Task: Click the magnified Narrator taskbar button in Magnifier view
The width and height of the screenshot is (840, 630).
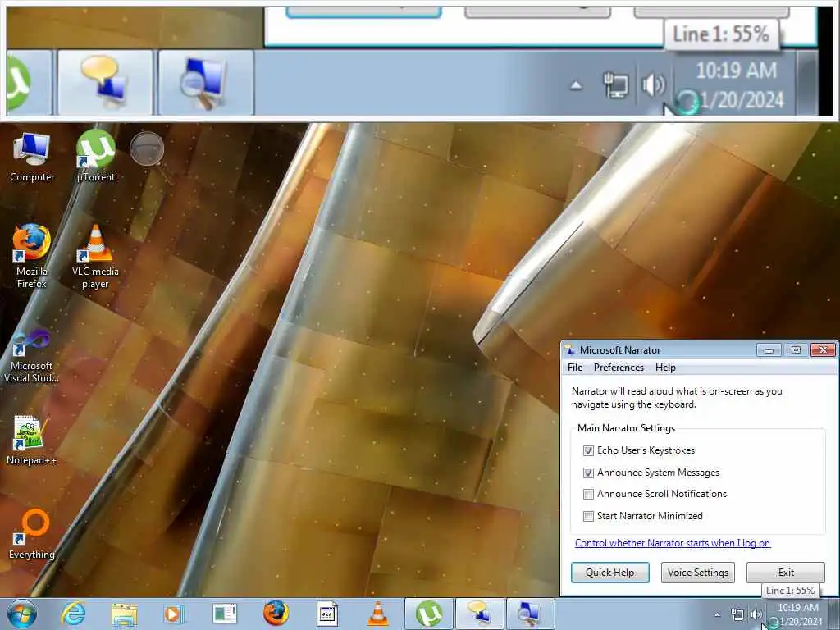Action: (x=105, y=82)
